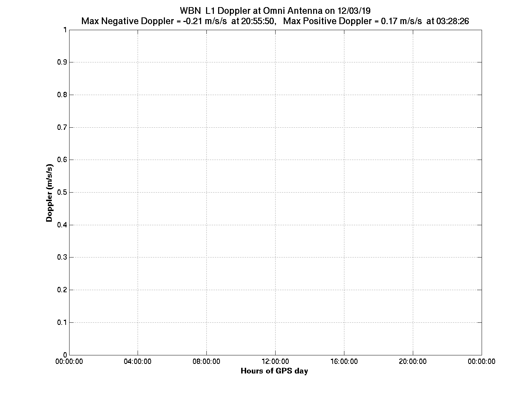Select the 12:00:00 x-axis tick label
This screenshot has width=532, height=399.
pyautogui.click(x=276, y=361)
